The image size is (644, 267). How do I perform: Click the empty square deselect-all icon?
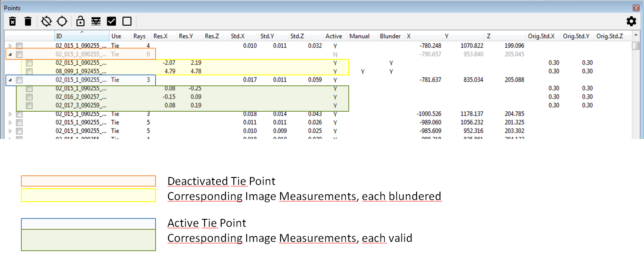(127, 21)
